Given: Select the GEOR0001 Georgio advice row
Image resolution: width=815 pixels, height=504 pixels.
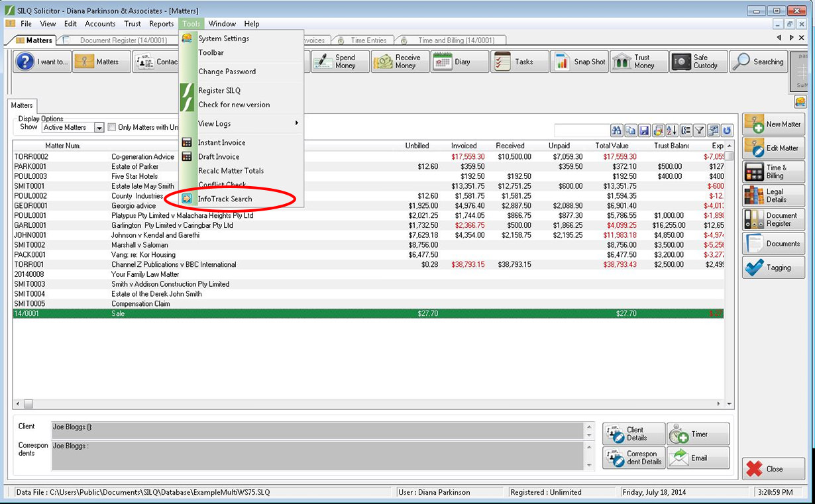Looking at the screenshot, I should [x=368, y=206].
